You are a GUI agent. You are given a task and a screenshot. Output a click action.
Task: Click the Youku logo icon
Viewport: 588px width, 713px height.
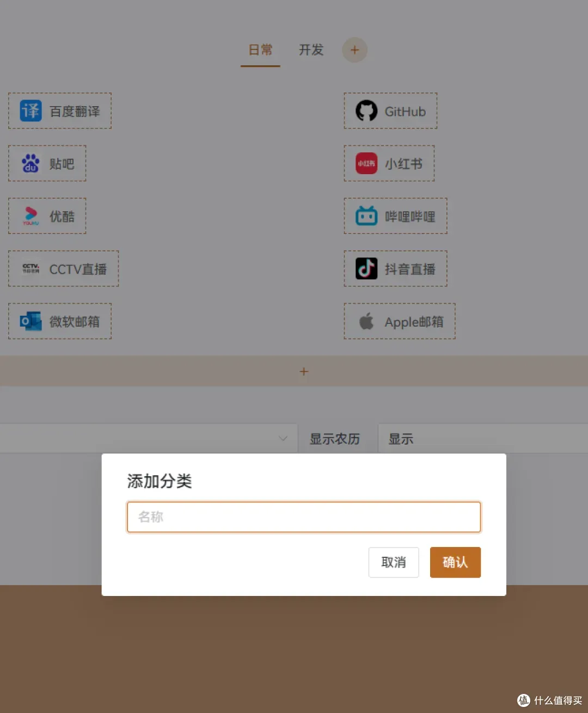[x=30, y=216]
